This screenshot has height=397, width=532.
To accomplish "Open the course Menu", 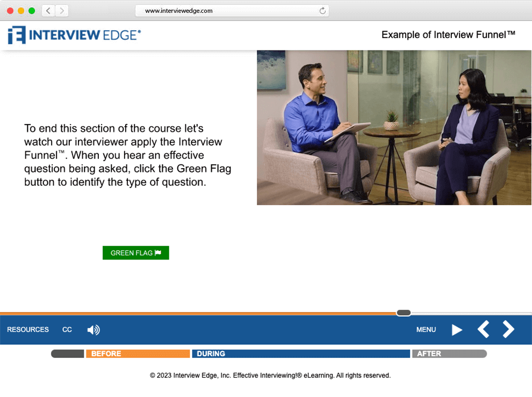I will click(426, 329).
